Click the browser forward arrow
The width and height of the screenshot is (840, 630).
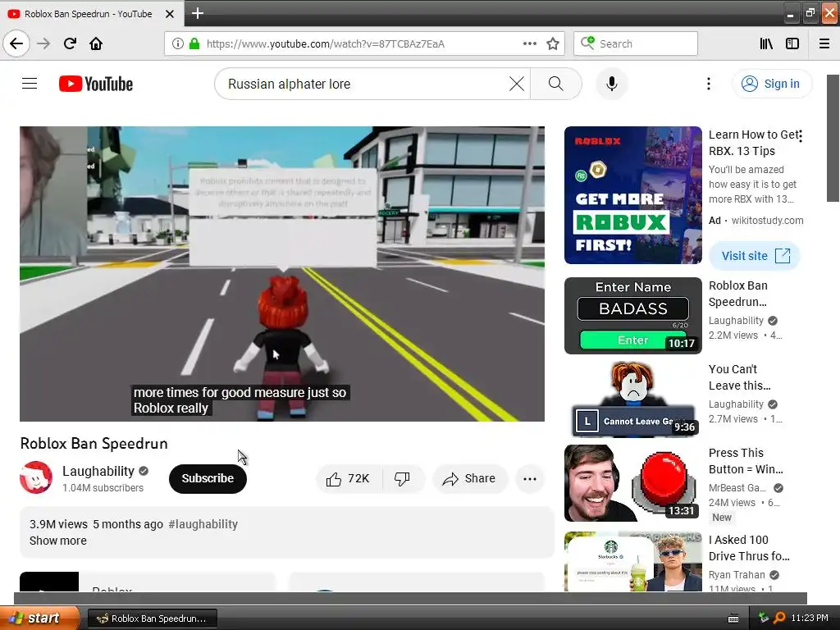[43, 43]
